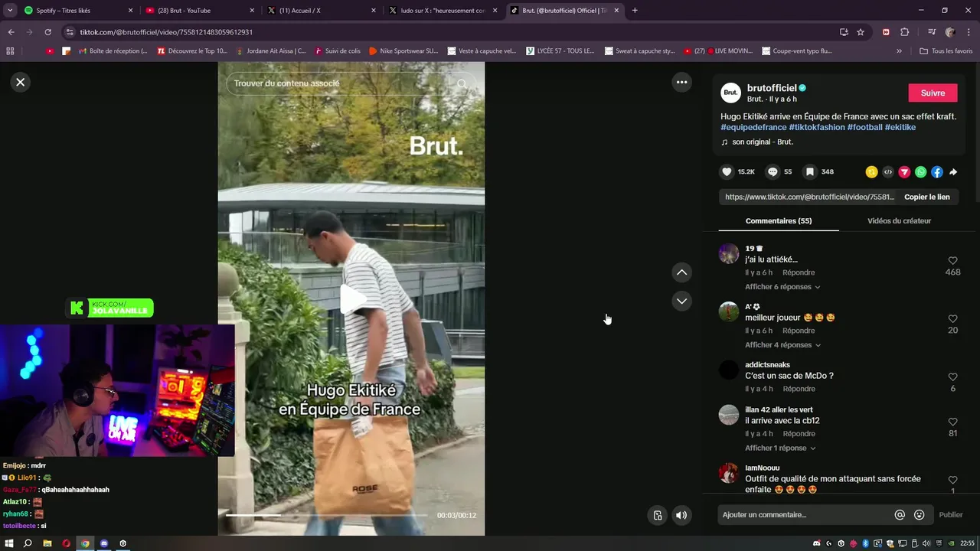Open File Explorer from the taskbar
Screen dimensions: 980x551
pyautogui.click(x=47, y=543)
